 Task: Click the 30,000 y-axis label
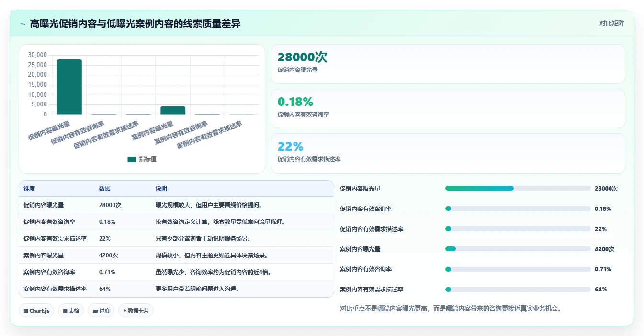pos(37,55)
